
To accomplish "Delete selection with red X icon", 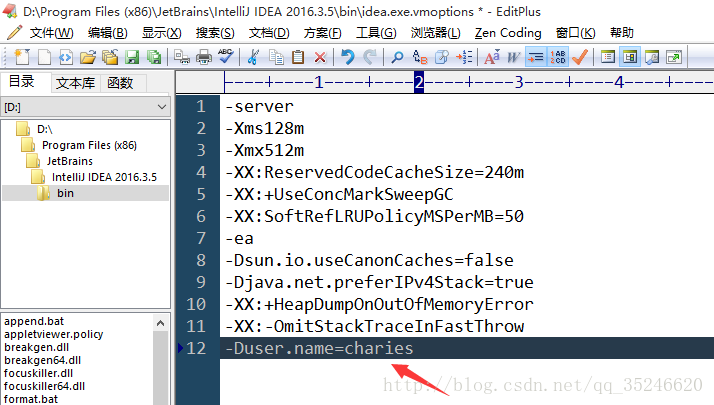I will point(320,57).
